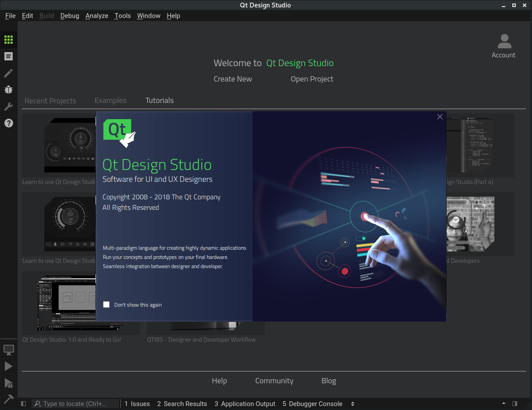Image resolution: width=532 pixels, height=410 pixels.
Task: Switch to Examples tab
Action: click(110, 100)
